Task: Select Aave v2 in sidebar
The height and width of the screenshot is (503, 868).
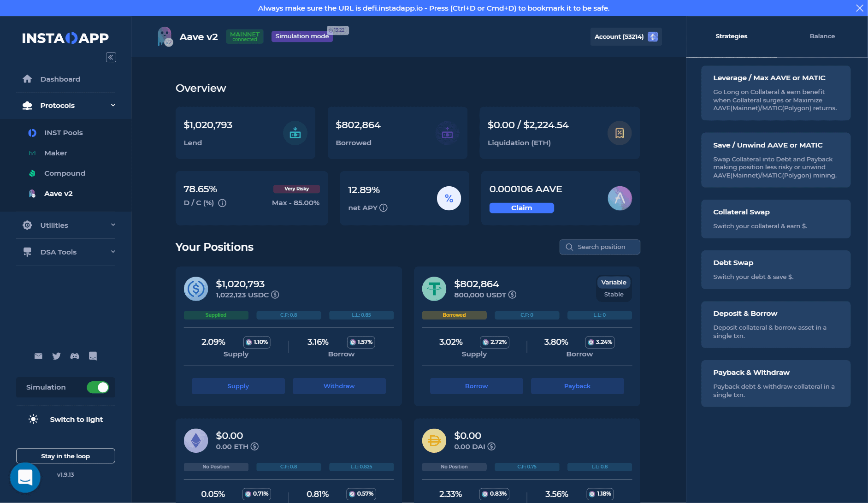Action: 51,194
